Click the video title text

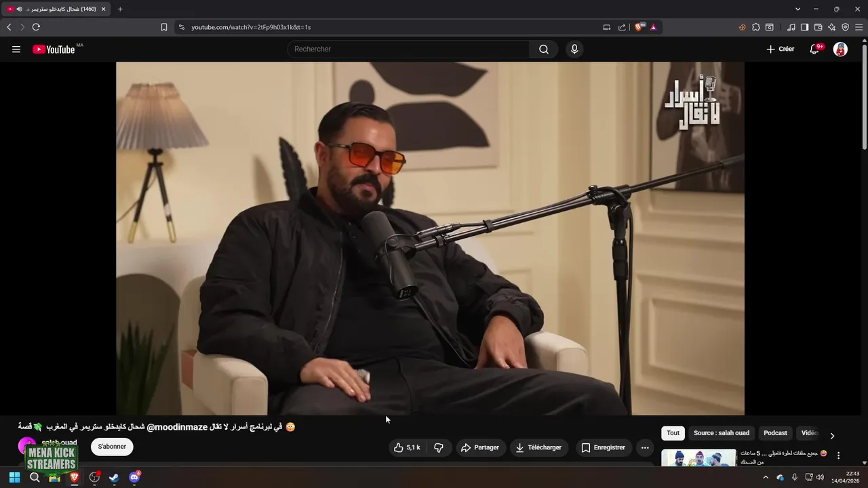tap(157, 427)
